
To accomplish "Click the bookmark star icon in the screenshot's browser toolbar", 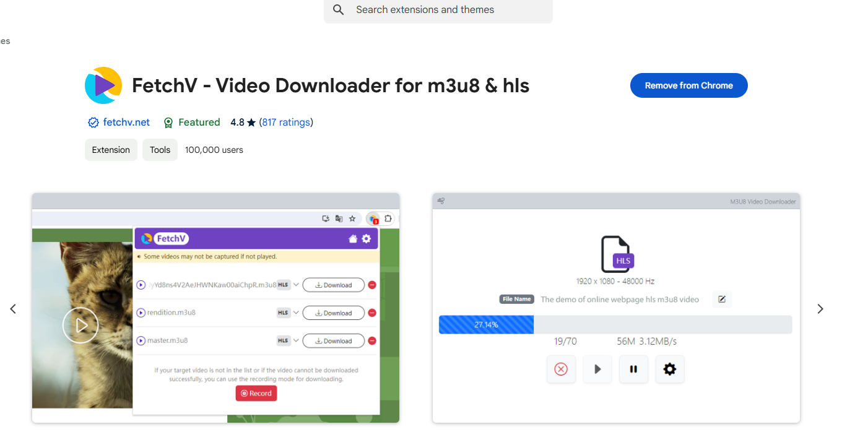I will pyautogui.click(x=352, y=218).
